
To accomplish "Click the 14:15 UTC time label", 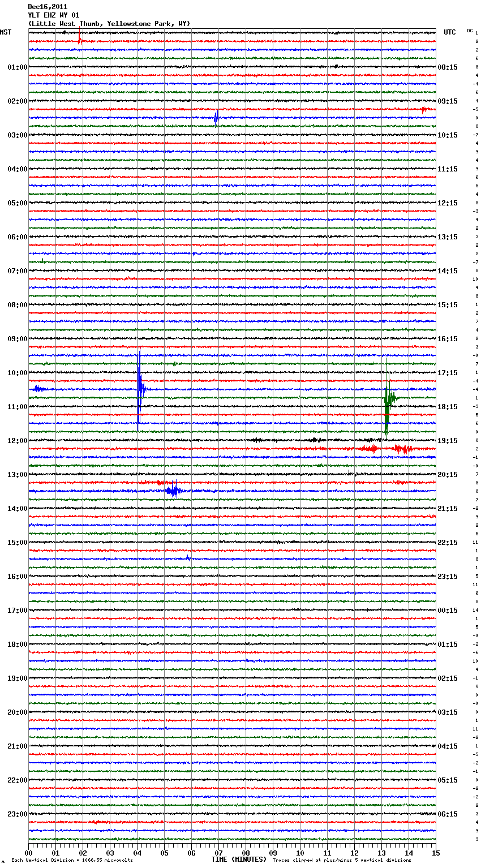I will (x=448, y=271).
